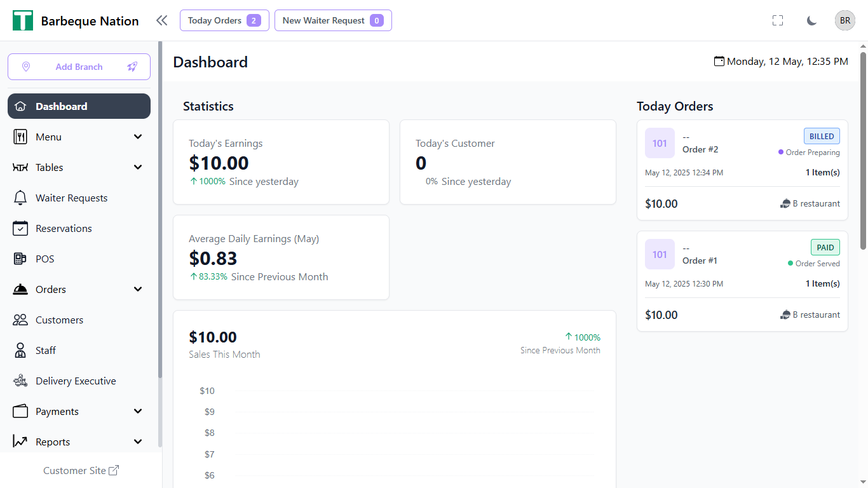Open the BR user profile avatar
The image size is (868, 488).
(845, 20)
